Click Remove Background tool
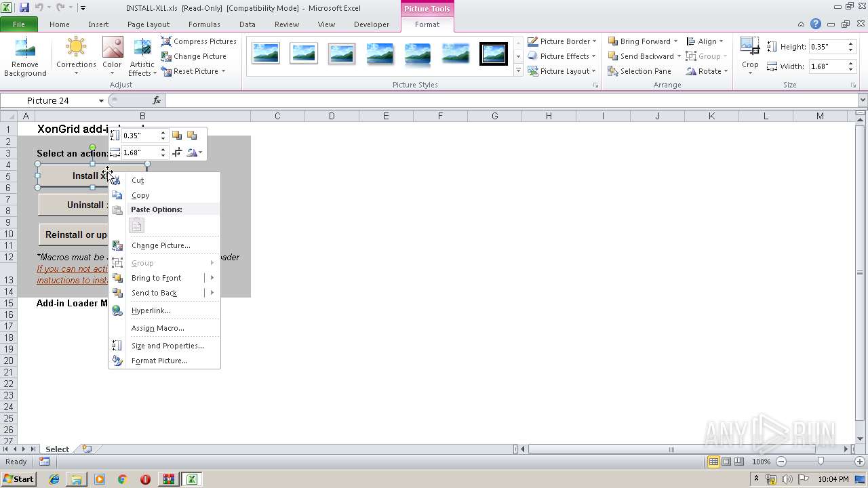The width and height of the screenshot is (868, 488). (x=25, y=58)
